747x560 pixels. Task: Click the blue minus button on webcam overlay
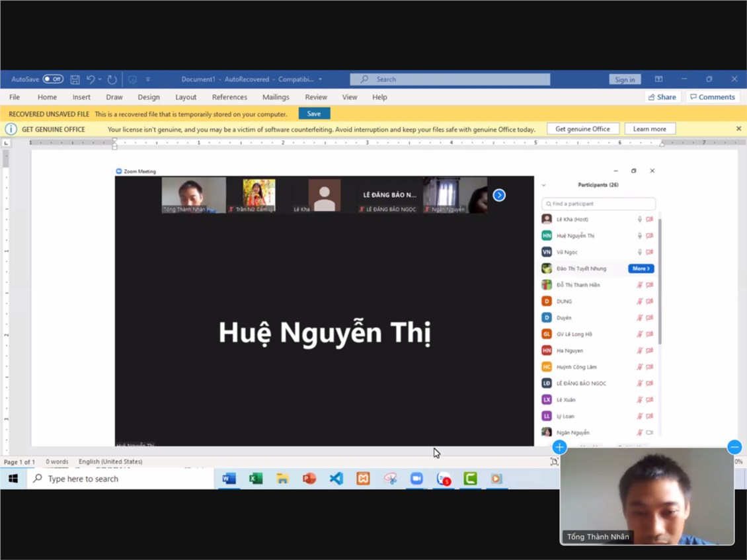(734, 446)
